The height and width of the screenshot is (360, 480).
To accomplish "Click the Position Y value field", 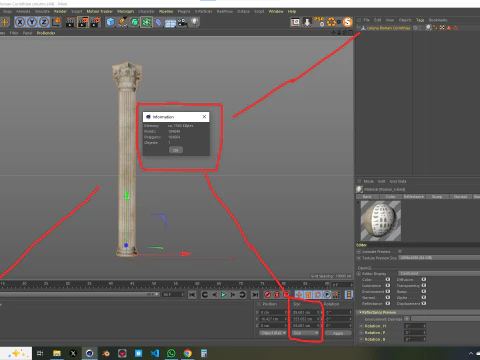I will pos(273,319).
